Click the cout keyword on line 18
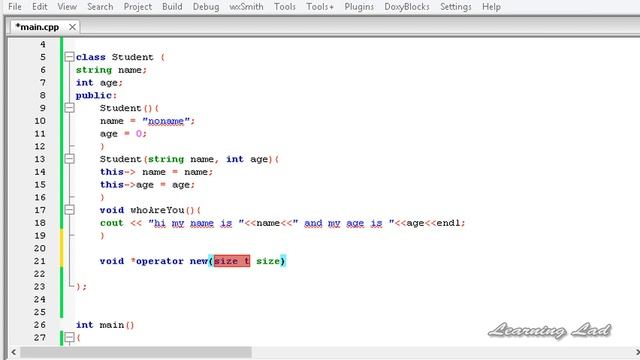 pos(111,223)
